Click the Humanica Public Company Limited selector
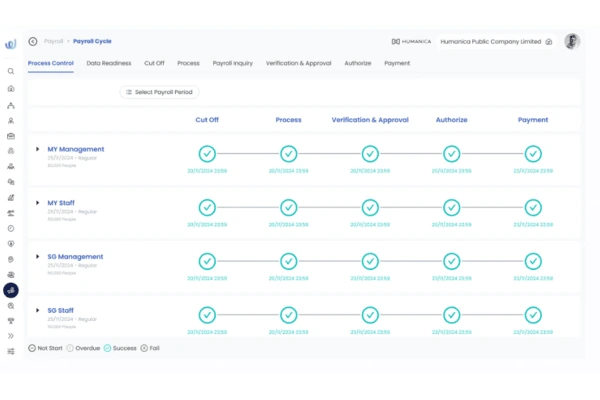This screenshot has height=400, width=600. pos(496,42)
